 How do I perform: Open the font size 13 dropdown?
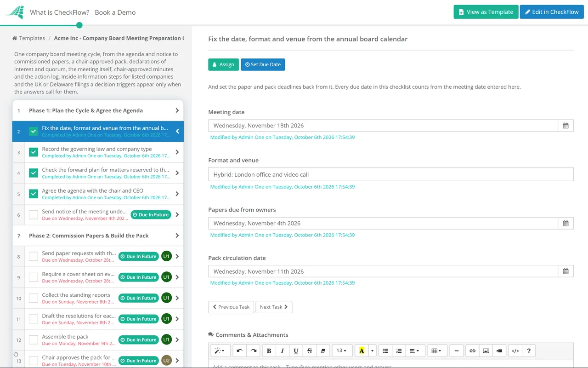point(342,351)
